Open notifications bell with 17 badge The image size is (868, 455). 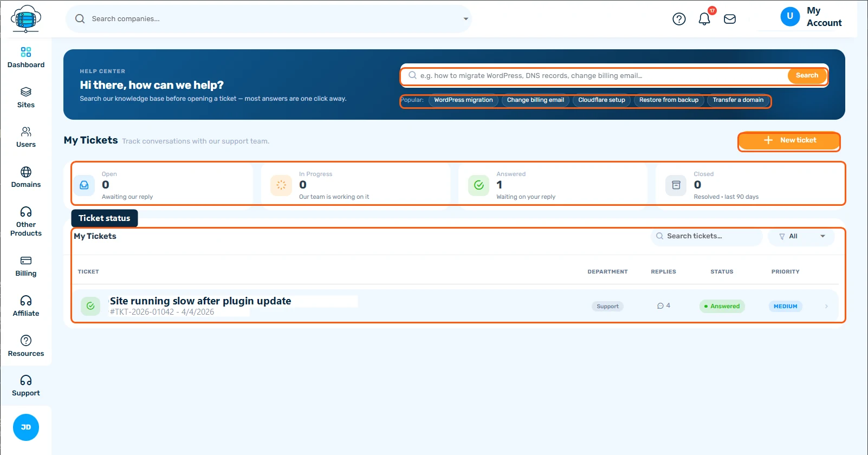(704, 19)
